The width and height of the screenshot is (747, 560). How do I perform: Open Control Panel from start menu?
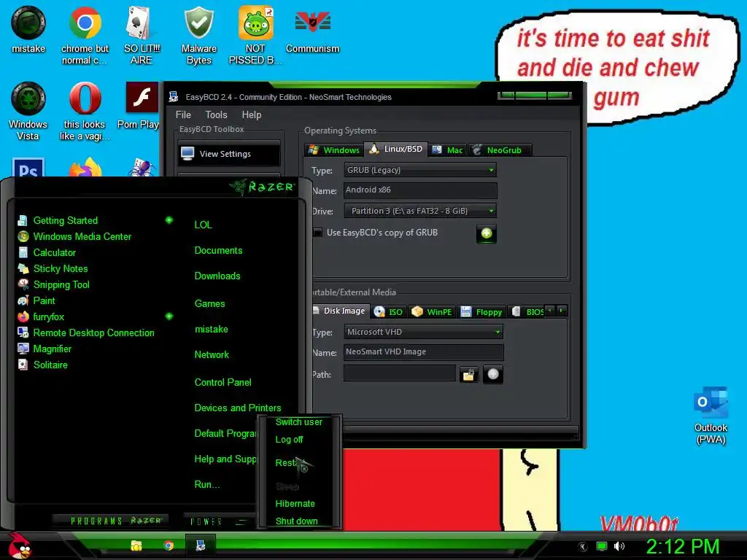click(223, 382)
